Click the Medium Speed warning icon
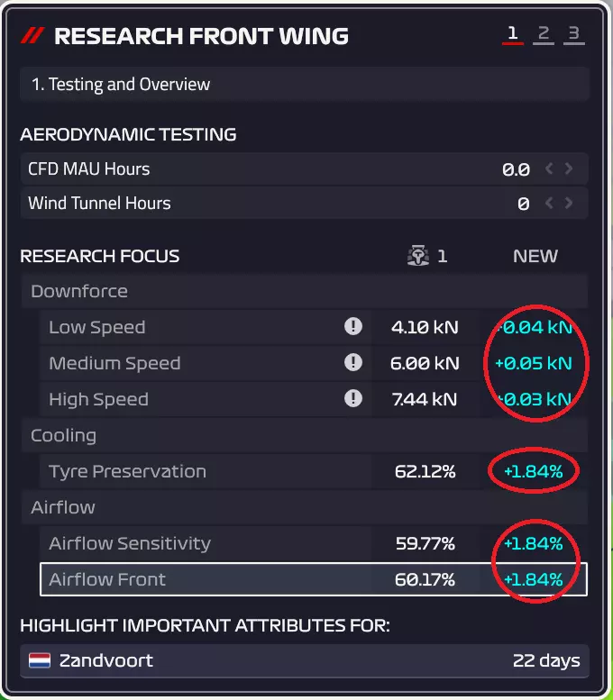Viewport: 613px width, 700px height. pos(353,363)
